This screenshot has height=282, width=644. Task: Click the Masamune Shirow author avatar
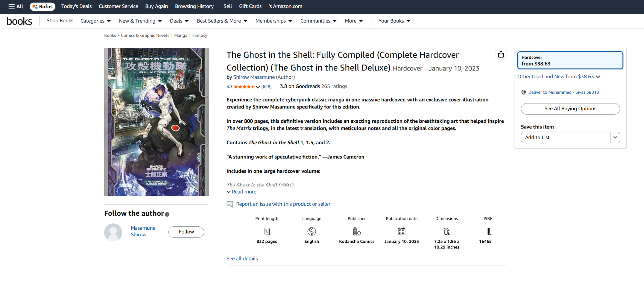click(x=113, y=232)
